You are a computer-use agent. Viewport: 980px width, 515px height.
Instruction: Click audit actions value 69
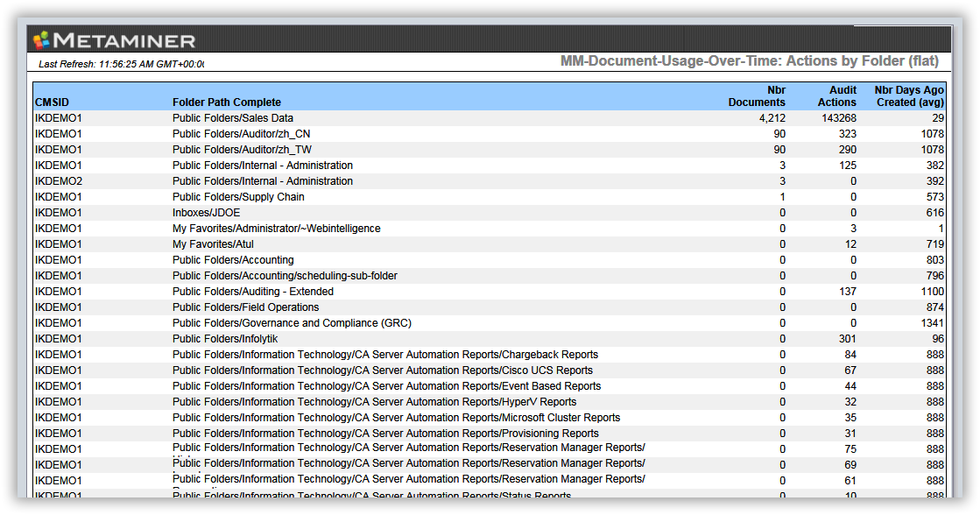850,465
